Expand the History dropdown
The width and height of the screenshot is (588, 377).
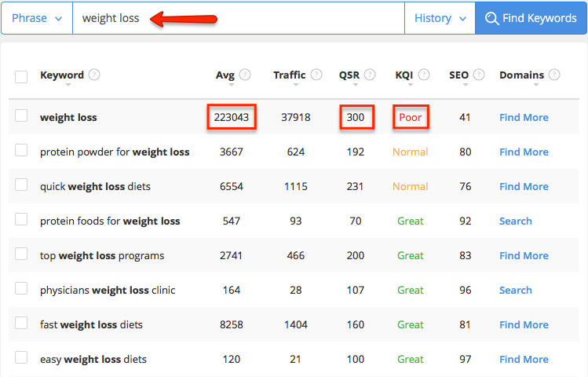click(x=440, y=18)
